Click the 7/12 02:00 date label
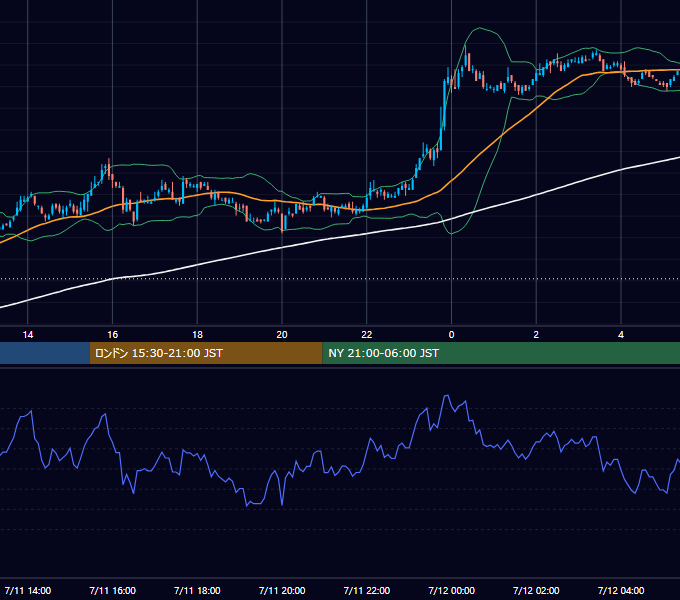 point(536,590)
